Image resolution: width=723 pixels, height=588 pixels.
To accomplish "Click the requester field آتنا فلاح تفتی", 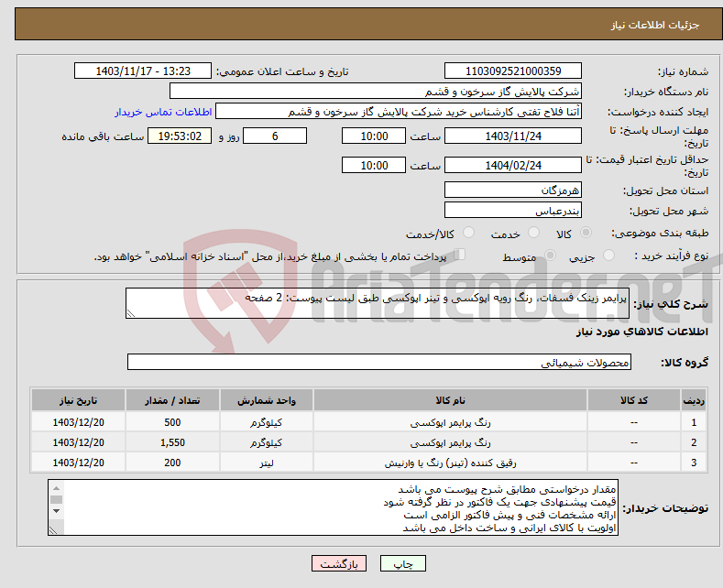I will 399,112.
